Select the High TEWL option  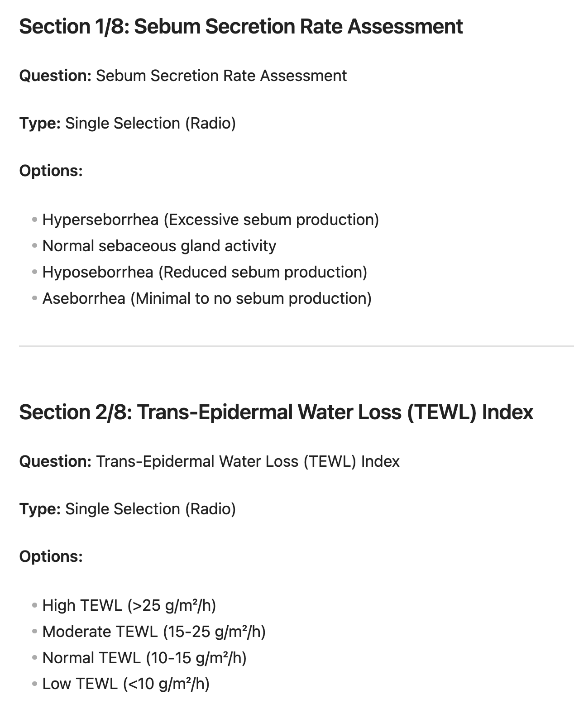pos(129,605)
